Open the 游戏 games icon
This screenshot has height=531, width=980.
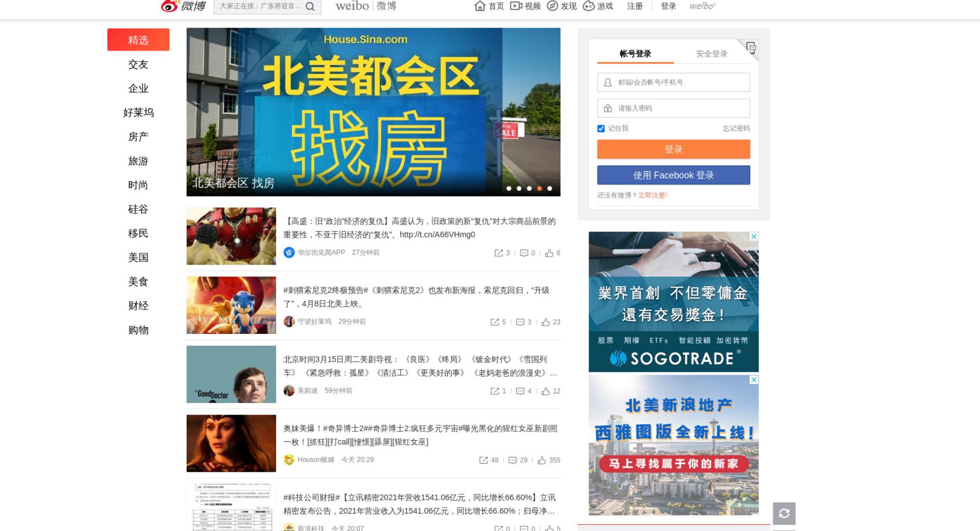point(589,6)
